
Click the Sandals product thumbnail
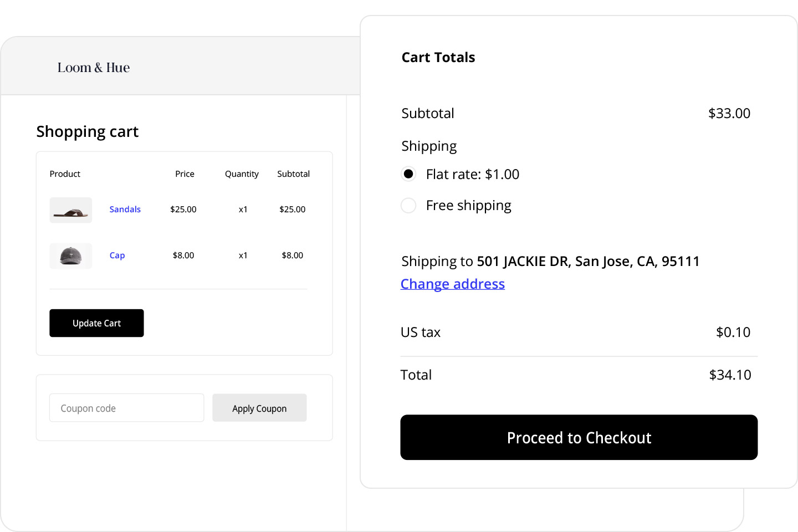(x=70, y=210)
